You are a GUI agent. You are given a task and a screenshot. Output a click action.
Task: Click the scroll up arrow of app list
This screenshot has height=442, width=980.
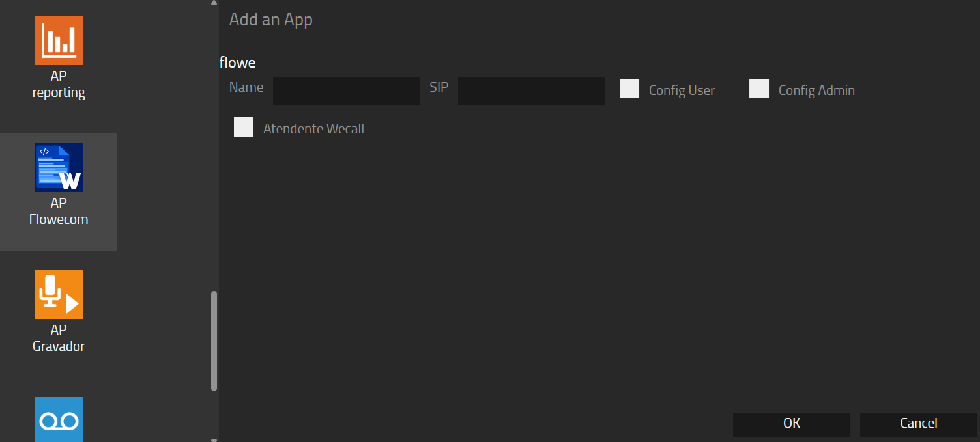pos(214,3)
